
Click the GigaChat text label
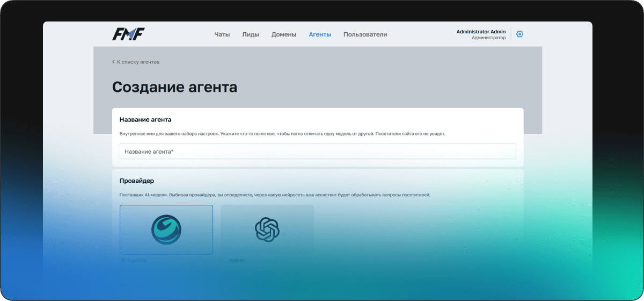pyautogui.click(x=137, y=260)
